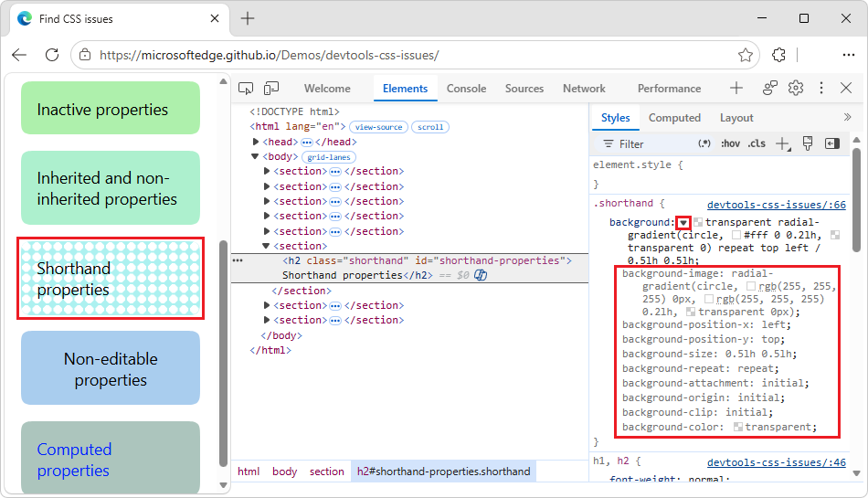Open the Performance tab
Image resolution: width=868 pixels, height=498 pixels.
pyautogui.click(x=669, y=89)
